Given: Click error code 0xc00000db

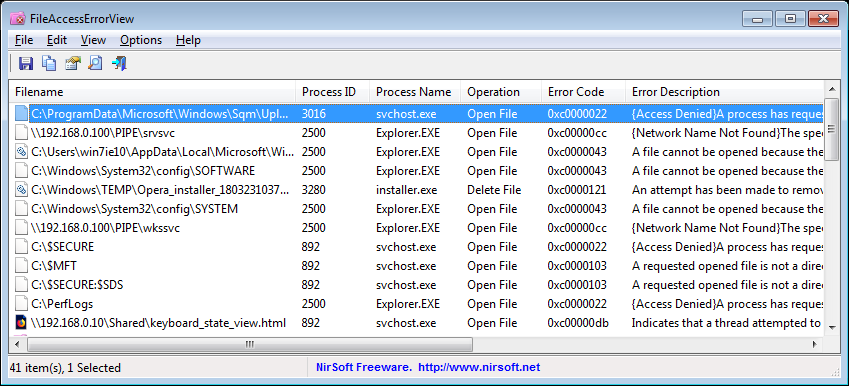Looking at the screenshot, I should pos(578,323).
